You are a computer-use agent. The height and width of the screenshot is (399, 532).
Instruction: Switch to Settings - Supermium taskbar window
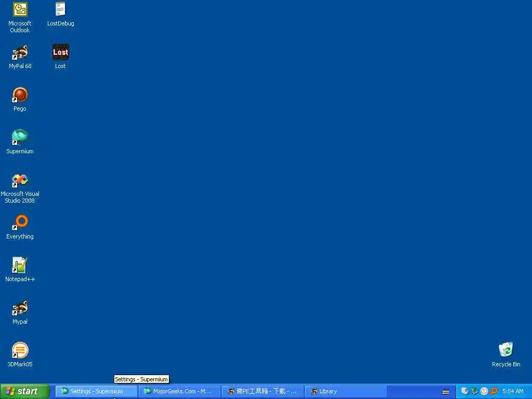coord(96,391)
